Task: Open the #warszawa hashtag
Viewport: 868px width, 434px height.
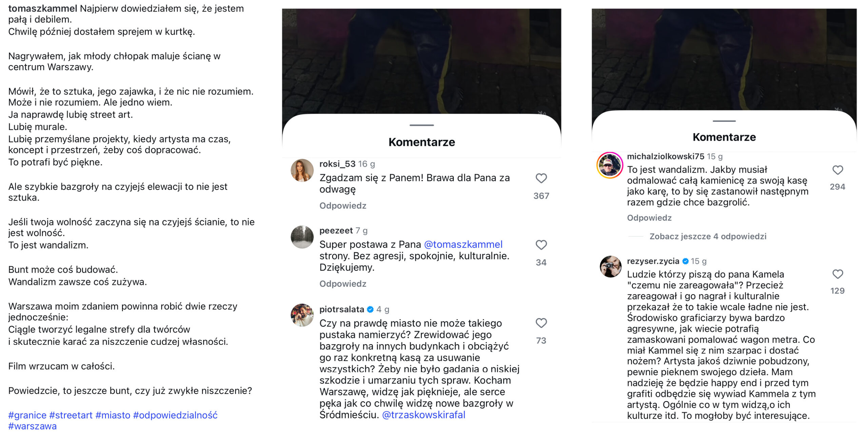Action: click(33, 426)
